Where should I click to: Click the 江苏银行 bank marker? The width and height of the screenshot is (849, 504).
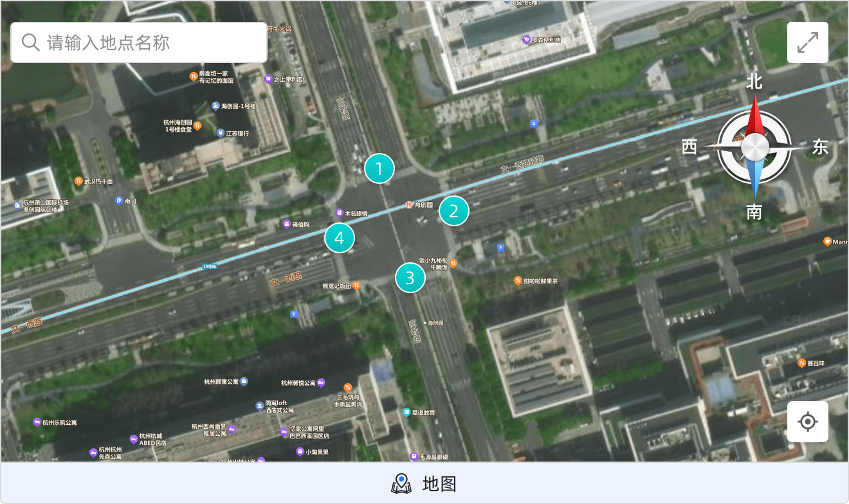220,134
